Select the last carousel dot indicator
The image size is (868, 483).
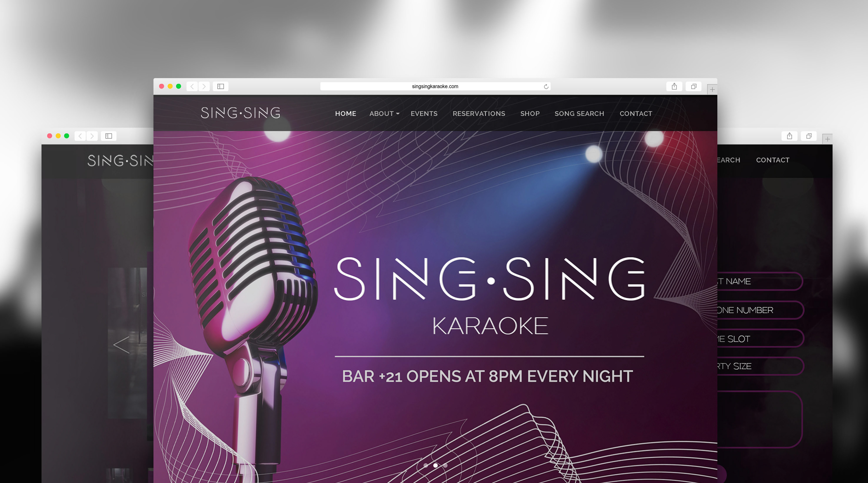point(445,465)
